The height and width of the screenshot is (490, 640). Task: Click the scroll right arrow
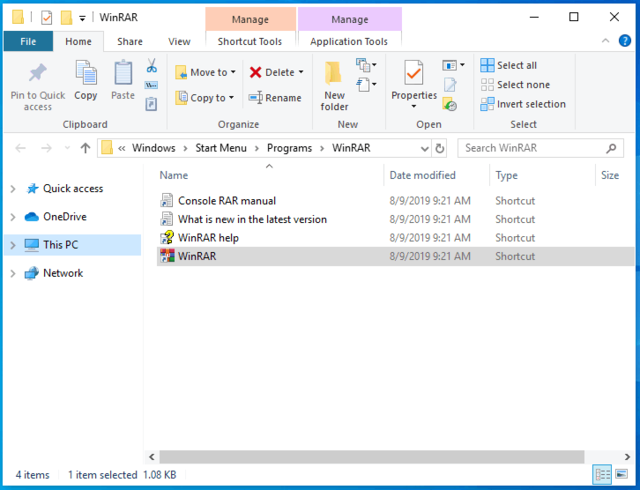pyautogui.click(x=627, y=457)
